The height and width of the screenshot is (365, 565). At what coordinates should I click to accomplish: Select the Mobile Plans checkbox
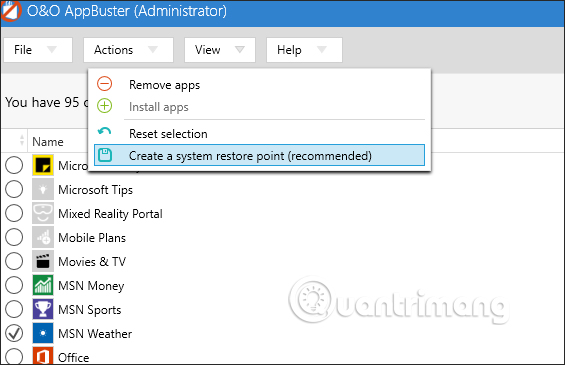(x=14, y=237)
